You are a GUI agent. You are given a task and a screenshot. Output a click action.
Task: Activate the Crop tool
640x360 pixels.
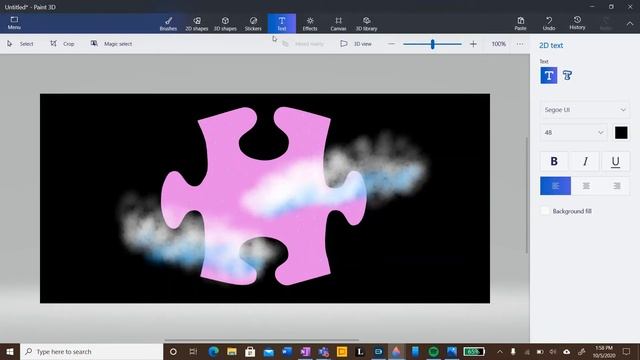62,44
